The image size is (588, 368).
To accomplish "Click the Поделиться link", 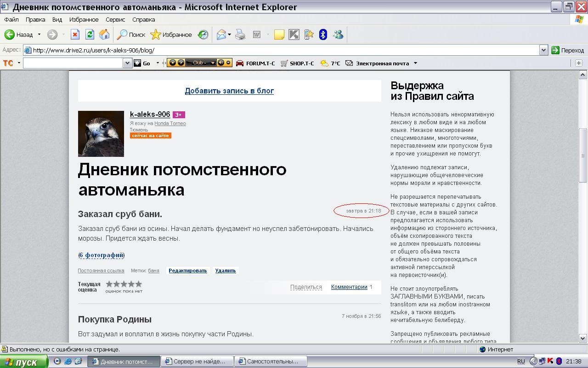I will [x=306, y=287].
